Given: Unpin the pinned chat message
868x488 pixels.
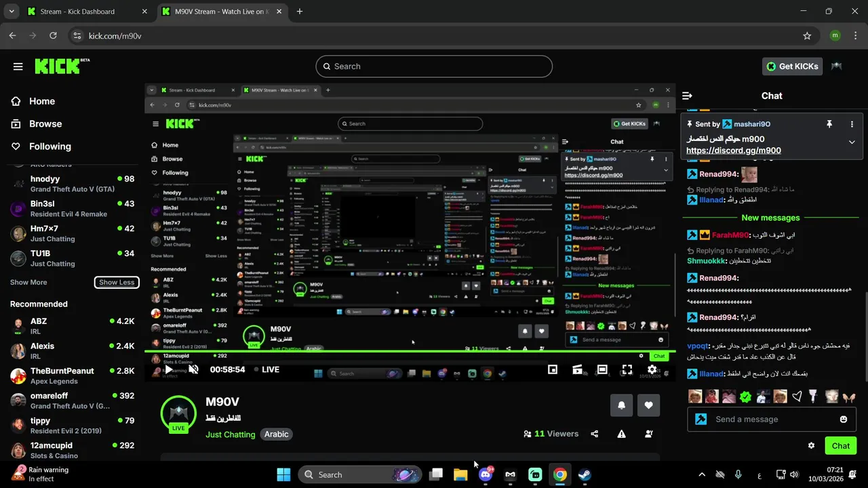Looking at the screenshot, I should 829,124.
